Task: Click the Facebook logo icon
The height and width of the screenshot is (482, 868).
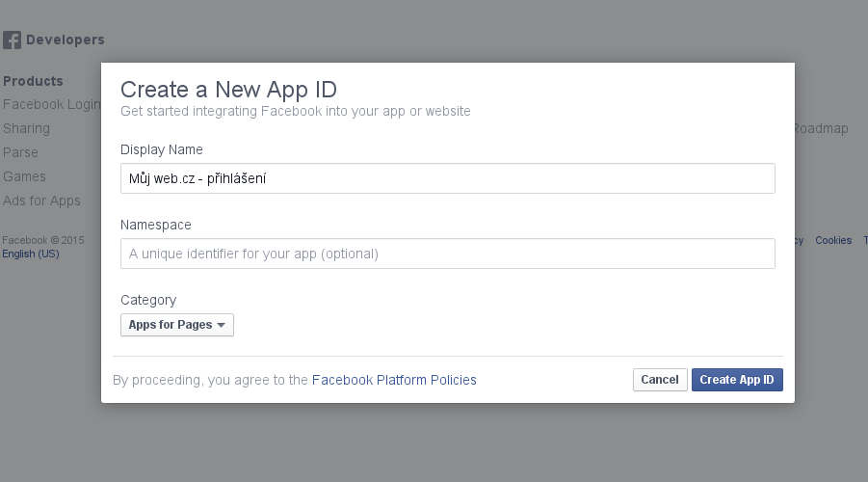Action: click(x=13, y=40)
